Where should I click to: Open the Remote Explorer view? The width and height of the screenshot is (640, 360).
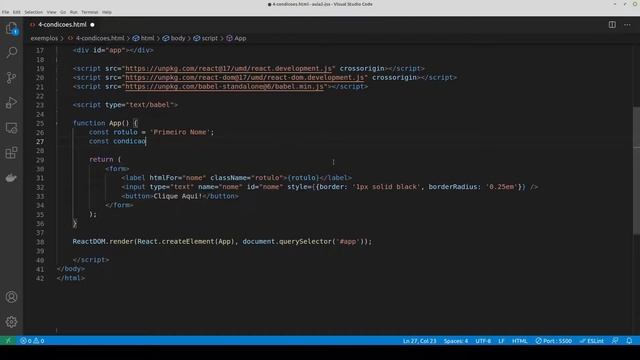[11, 128]
